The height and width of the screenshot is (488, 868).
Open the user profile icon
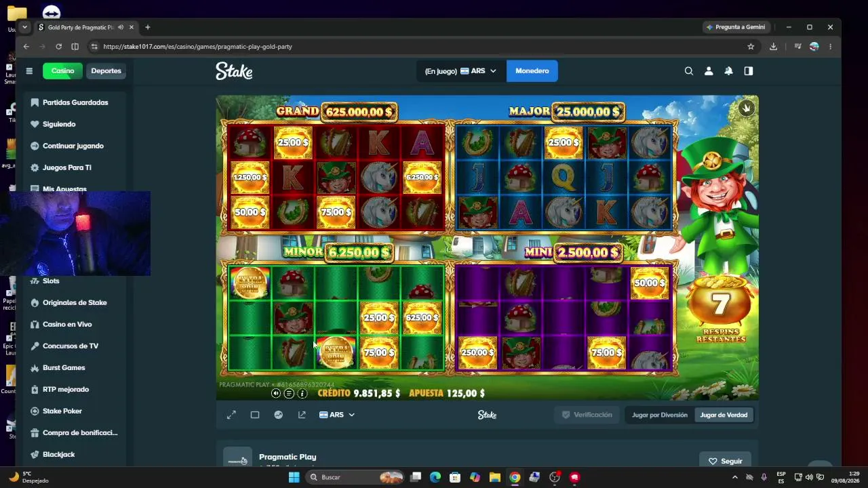point(709,70)
